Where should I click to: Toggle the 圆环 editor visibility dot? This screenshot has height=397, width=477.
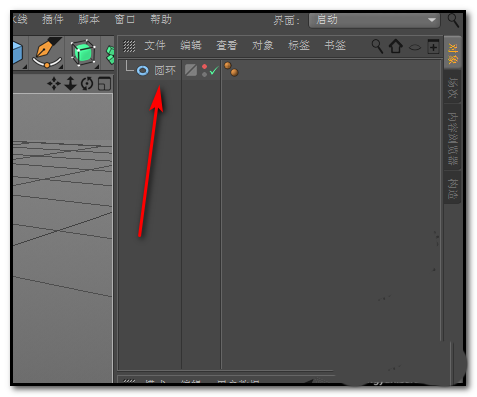[x=204, y=67]
